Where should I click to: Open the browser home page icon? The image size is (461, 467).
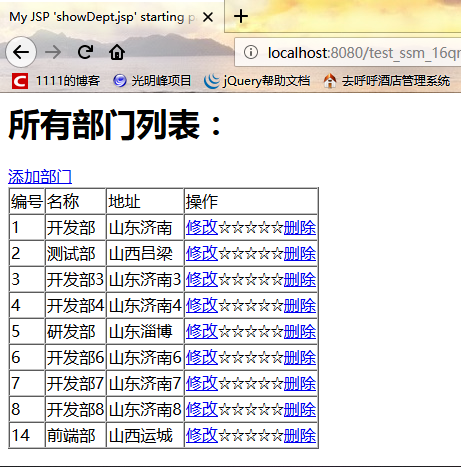117,52
